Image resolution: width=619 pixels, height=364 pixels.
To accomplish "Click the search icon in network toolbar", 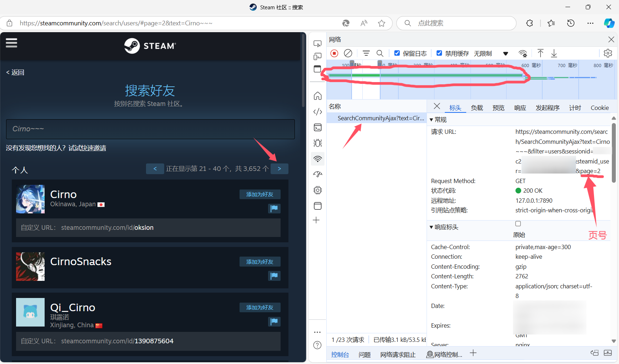I will pos(380,54).
